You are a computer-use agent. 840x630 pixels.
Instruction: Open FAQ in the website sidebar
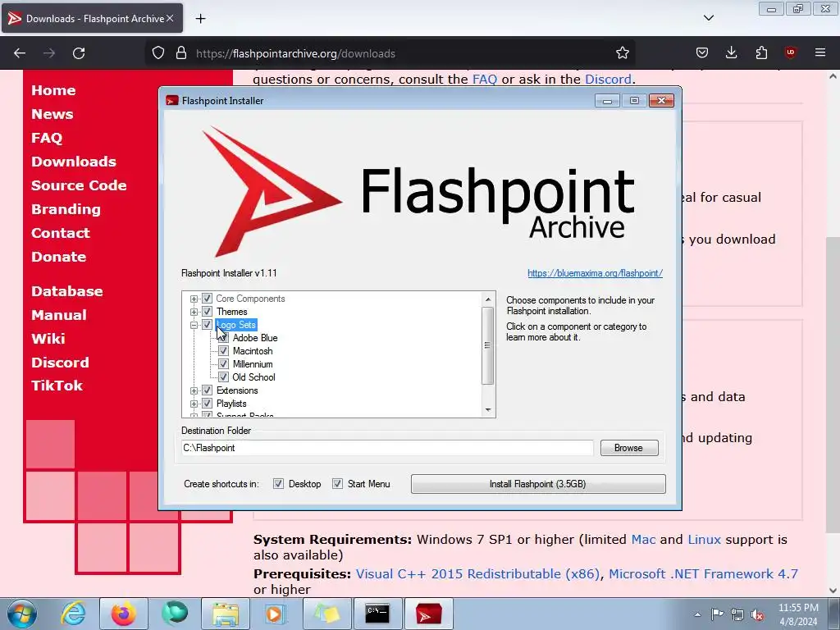[x=47, y=138]
